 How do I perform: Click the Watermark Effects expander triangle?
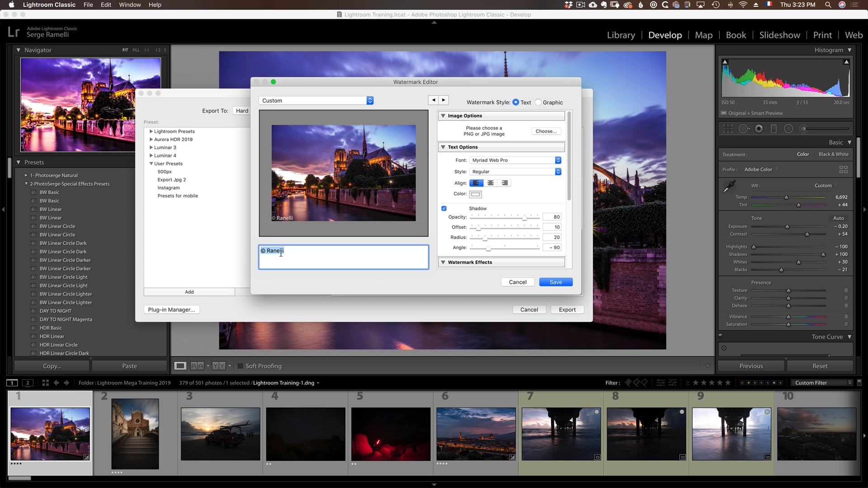pos(443,262)
